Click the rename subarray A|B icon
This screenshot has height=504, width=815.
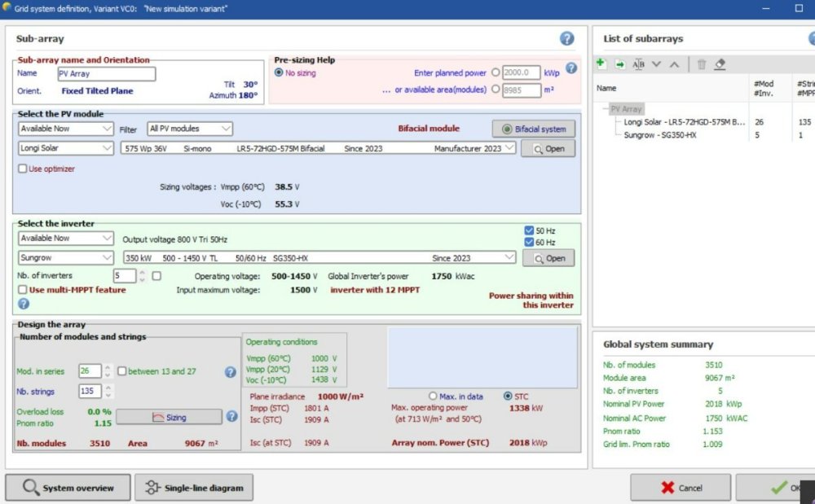638,64
